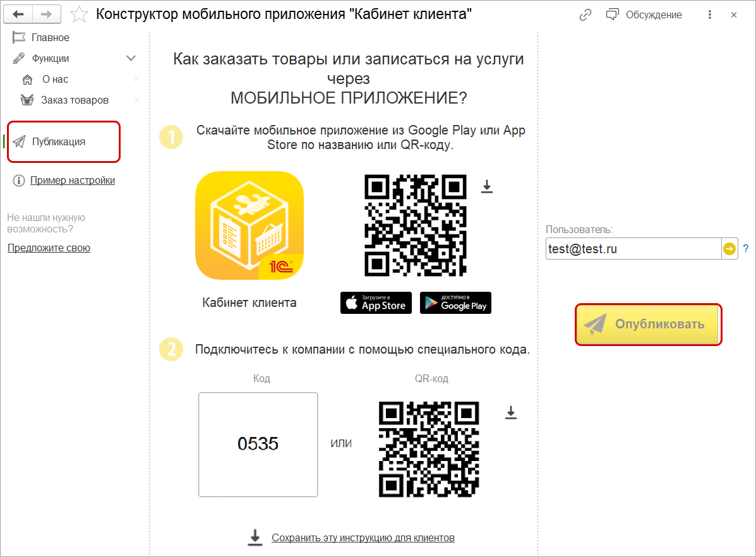
Task: Open the Google Play badge
Action: pyautogui.click(x=455, y=303)
